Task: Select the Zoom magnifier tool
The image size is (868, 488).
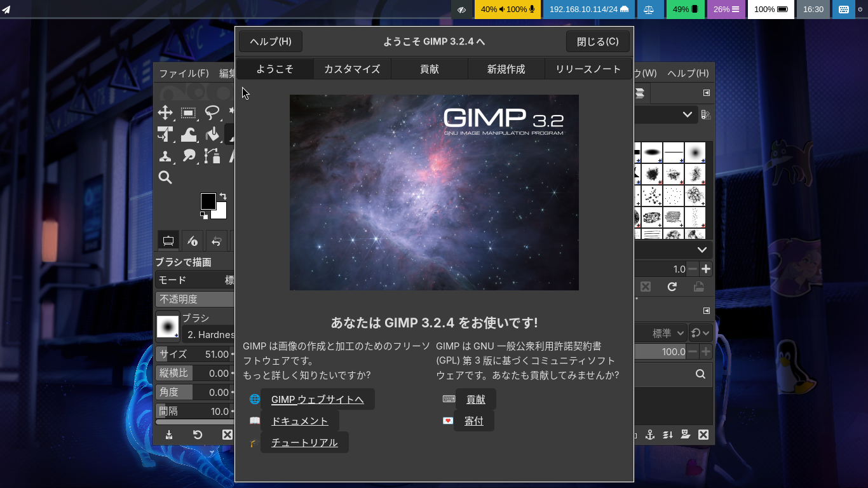Action: pos(165,177)
